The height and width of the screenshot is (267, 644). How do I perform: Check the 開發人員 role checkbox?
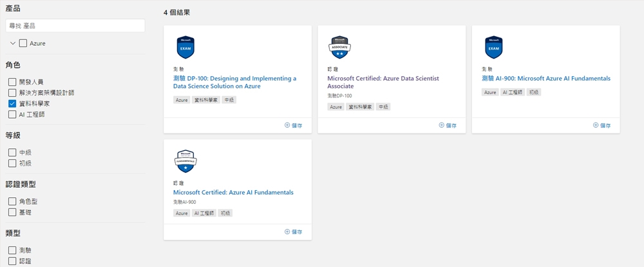click(12, 83)
